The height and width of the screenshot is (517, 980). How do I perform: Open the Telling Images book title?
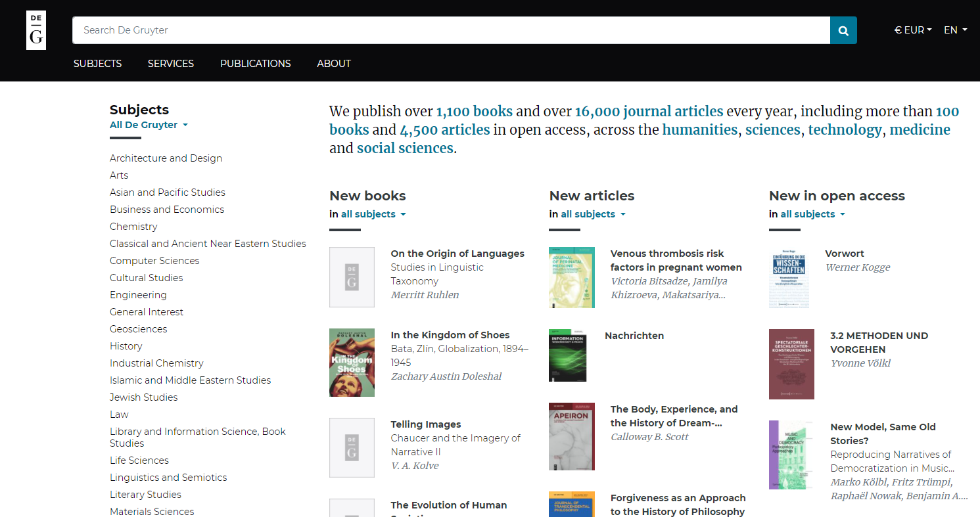(x=426, y=424)
